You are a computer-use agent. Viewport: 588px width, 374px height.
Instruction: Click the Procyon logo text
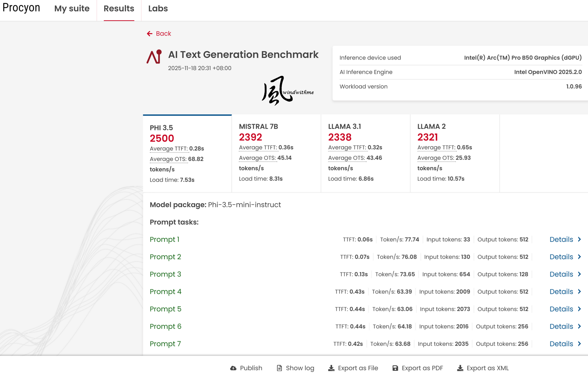pyautogui.click(x=21, y=8)
